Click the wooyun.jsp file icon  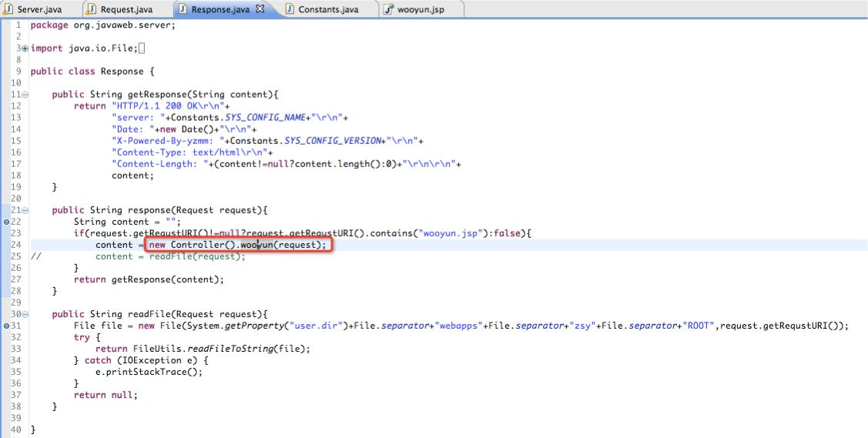[x=389, y=8]
